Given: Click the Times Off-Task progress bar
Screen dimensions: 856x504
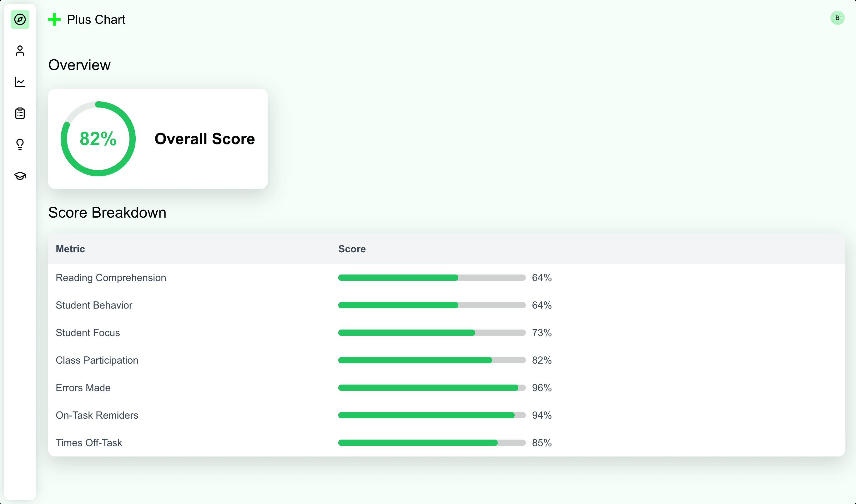Looking at the screenshot, I should pos(431,442).
